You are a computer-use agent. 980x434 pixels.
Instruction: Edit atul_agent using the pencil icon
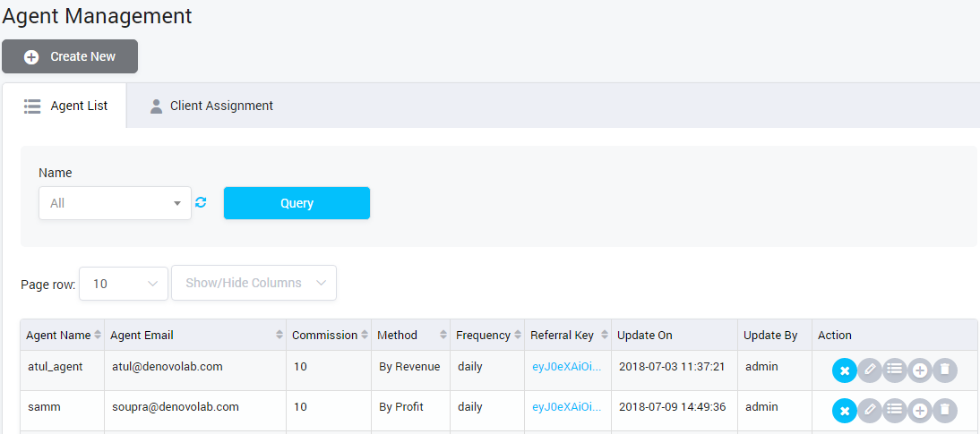870,370
